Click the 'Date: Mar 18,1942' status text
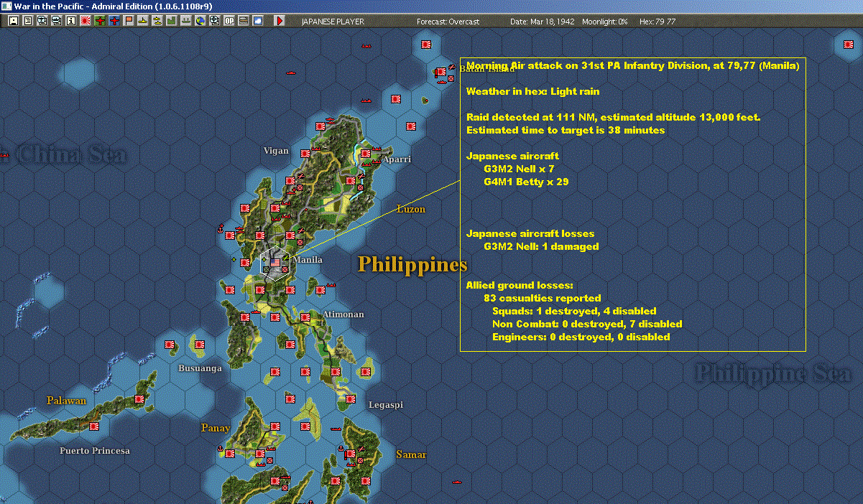This screenshot has height=504, width=863. [543, 22]
